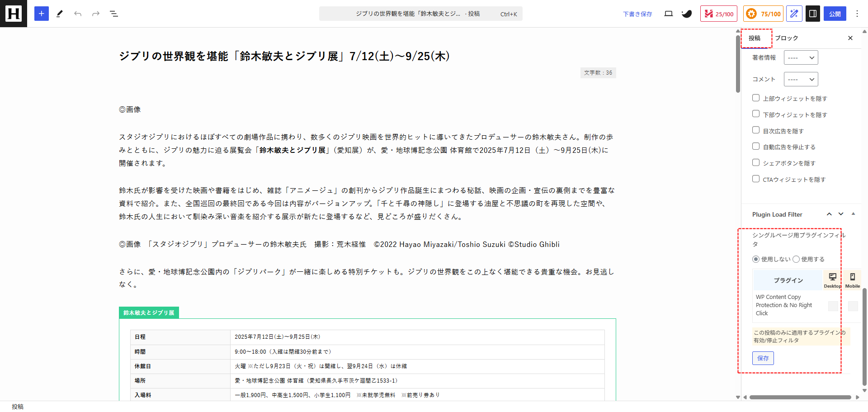Click the dark bird plugin icon
868x412 pixels.
coord(687,14)
